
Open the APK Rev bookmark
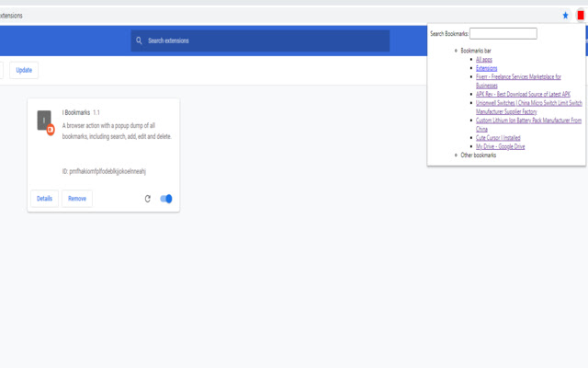[523, 94]
